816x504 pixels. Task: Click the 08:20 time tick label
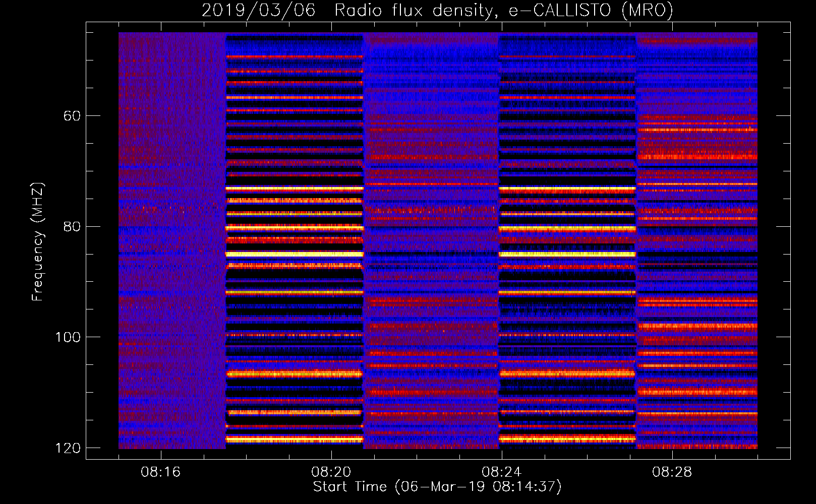331,472
